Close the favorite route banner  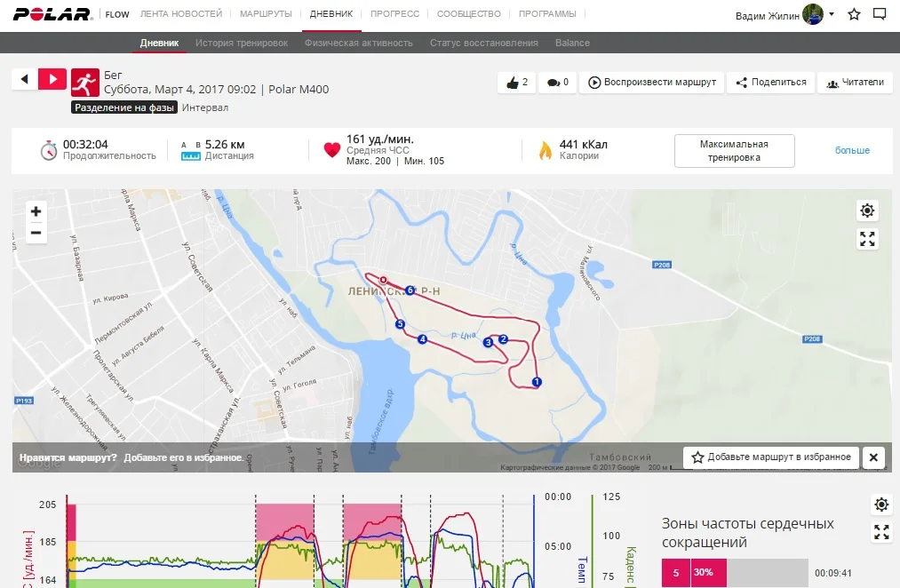(873, 457)
